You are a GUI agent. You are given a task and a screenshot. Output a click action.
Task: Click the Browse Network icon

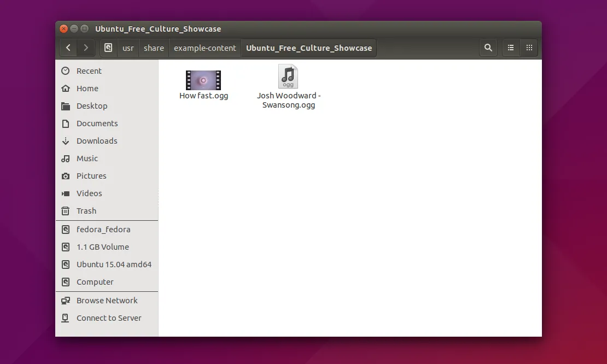click(x=66, y=301)
